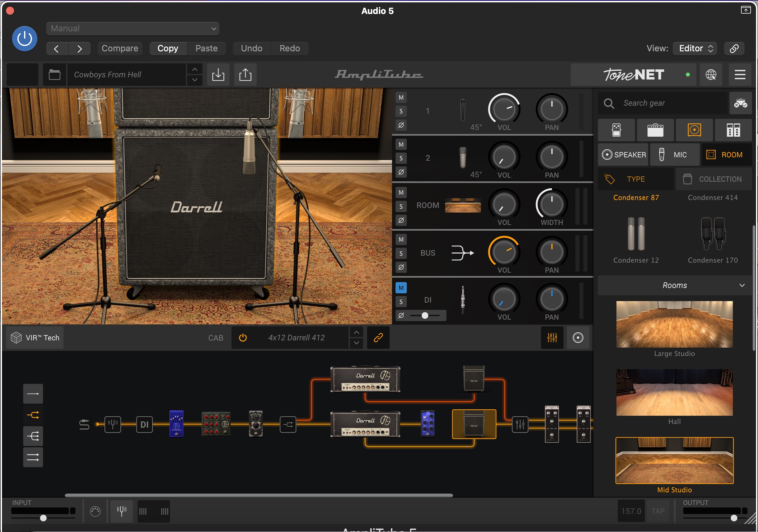Adjust the DI phase delay slider

(425, 316)
